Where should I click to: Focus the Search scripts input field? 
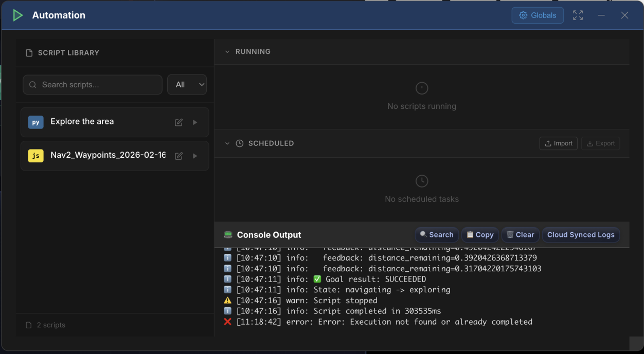(98, 85)
